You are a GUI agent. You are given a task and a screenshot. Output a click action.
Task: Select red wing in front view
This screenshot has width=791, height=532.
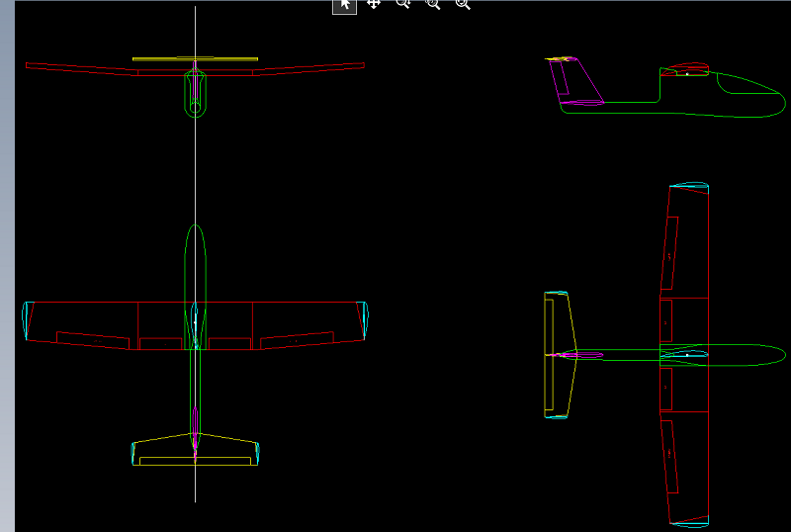coord(79,68)
